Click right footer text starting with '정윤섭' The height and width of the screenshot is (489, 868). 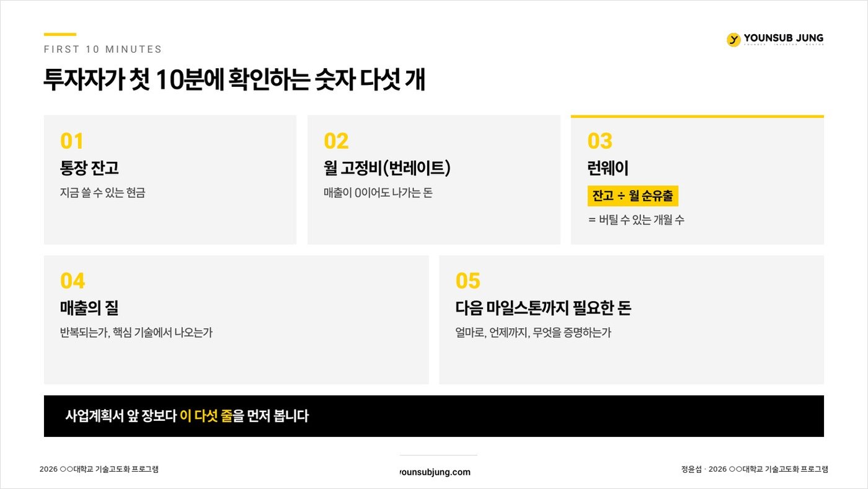pyautogui.click(x=755, y=469)
